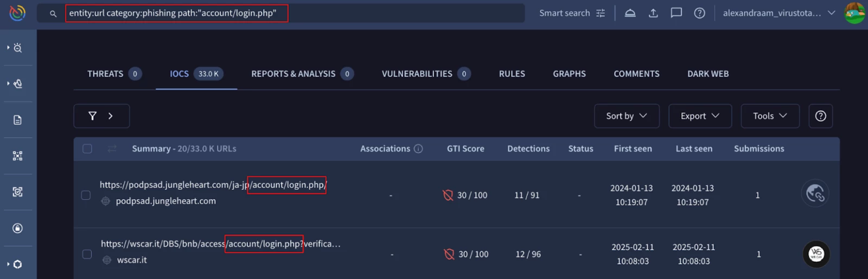Viewport: 868px width, 279px height.
Task: Switch to the RULES tab
Action: (512, 74)
